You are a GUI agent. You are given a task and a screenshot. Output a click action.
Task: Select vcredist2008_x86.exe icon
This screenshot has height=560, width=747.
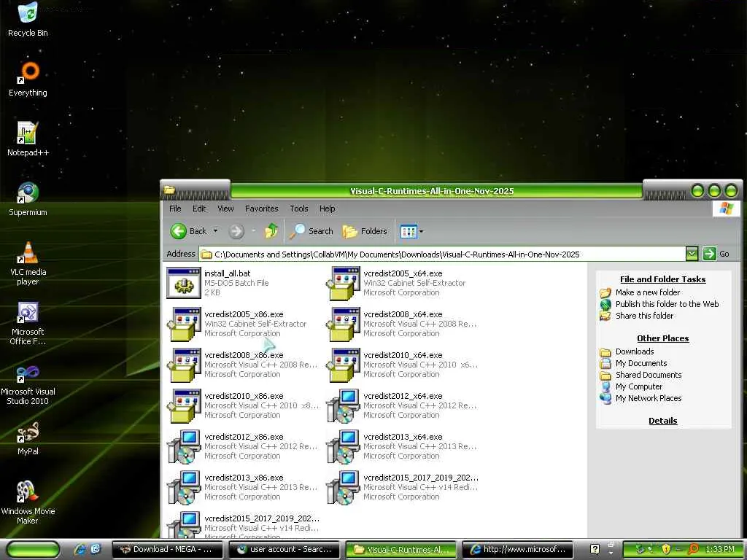183,365
